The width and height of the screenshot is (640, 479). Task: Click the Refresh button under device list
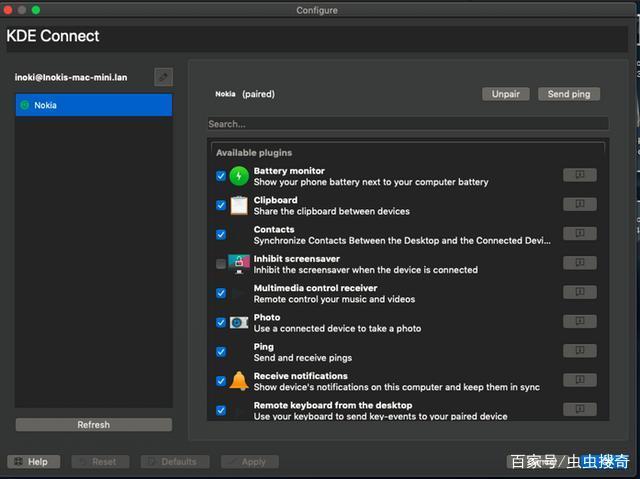pyautogui.click(x=94, y=425)
